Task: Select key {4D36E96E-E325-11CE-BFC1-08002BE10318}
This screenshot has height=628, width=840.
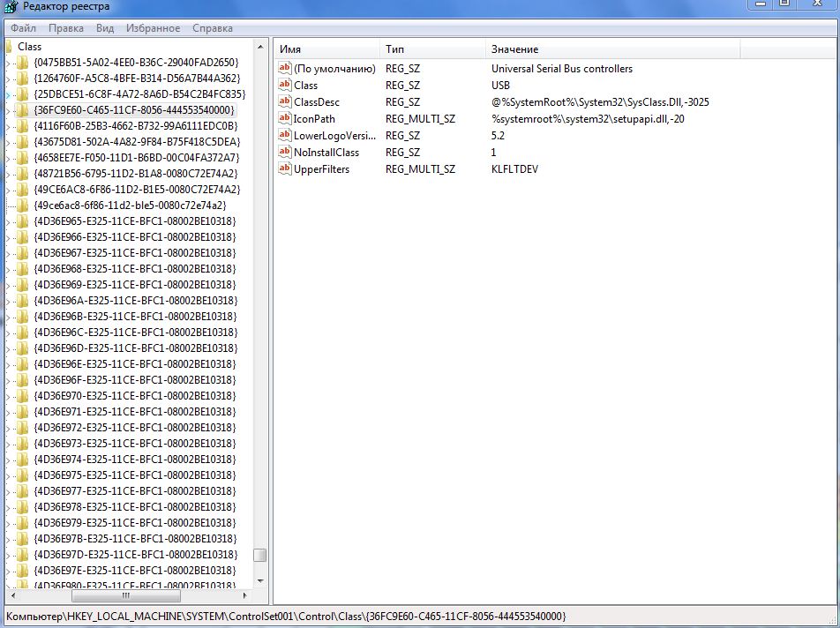Action: click(x=136, y=364)
